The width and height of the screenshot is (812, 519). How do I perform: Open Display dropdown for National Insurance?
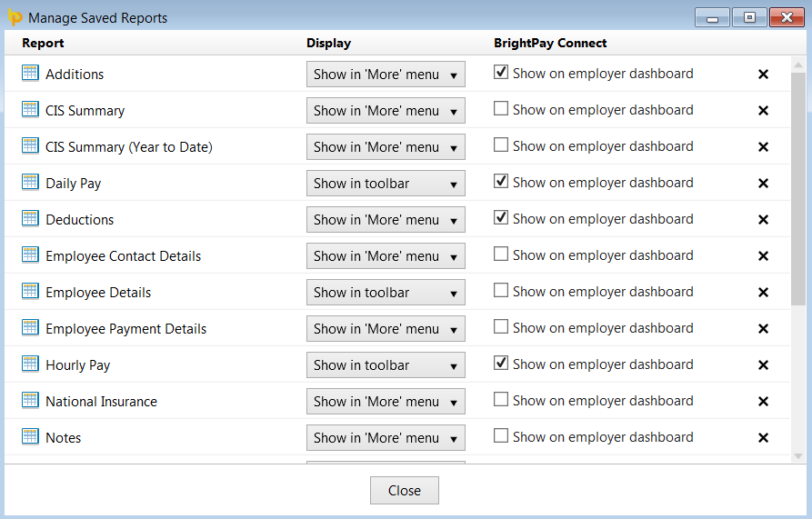point(386,402)
